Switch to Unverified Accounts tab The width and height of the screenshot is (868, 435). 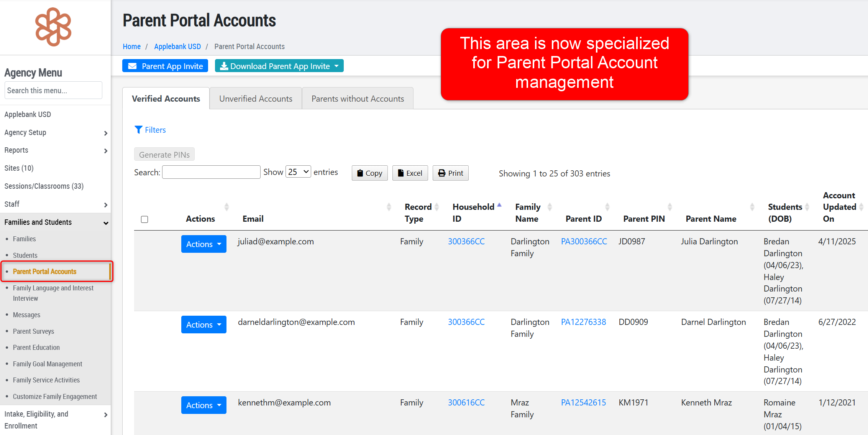[x=256, y=99]
